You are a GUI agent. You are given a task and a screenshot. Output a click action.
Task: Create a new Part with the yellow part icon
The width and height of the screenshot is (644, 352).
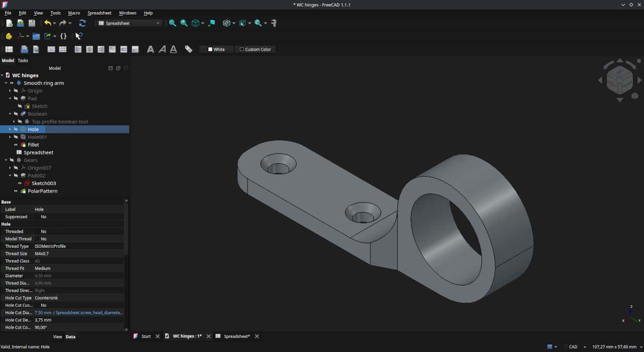click(9, 36)
